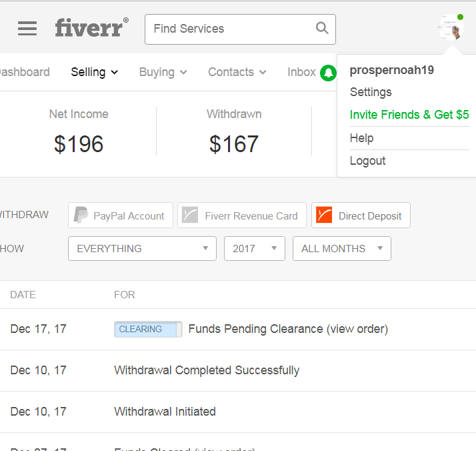Click the PayPal logo icon

pyautogui.click(x=81, y=215)
